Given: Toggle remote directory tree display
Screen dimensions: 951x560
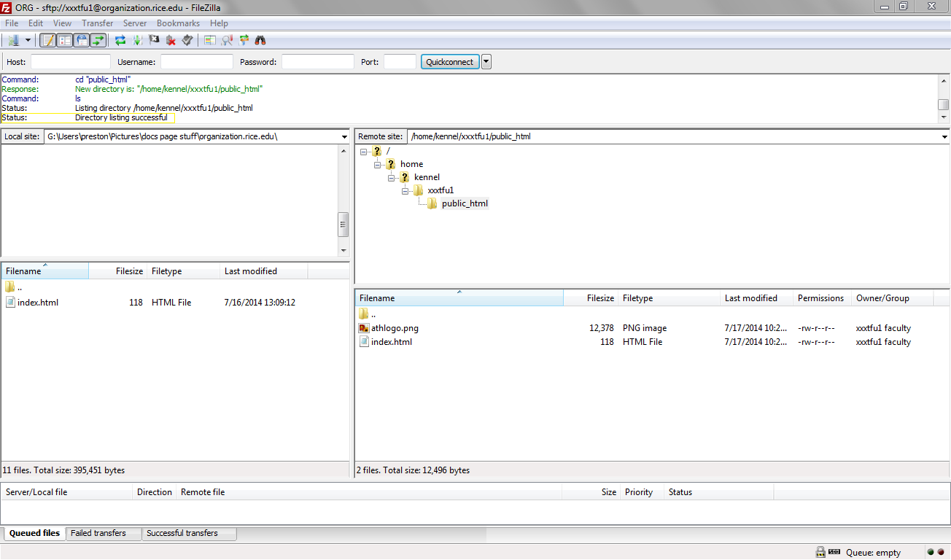Looking at the screenshot, I should click(x=82, y=40).
